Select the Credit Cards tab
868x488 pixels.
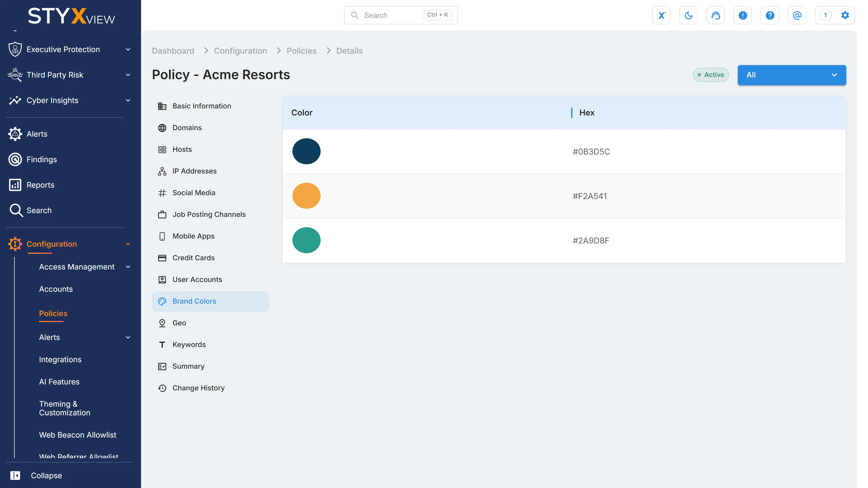210,258
